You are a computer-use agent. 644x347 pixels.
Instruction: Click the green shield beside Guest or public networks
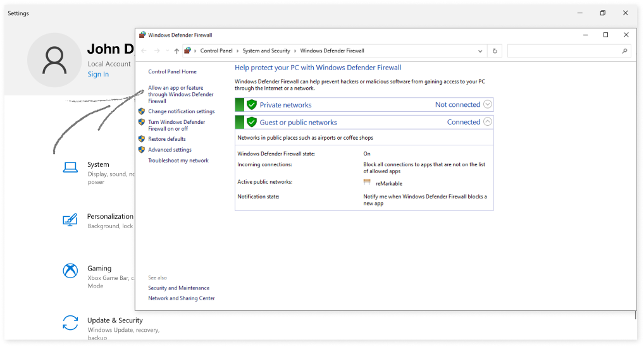(252, 122)
